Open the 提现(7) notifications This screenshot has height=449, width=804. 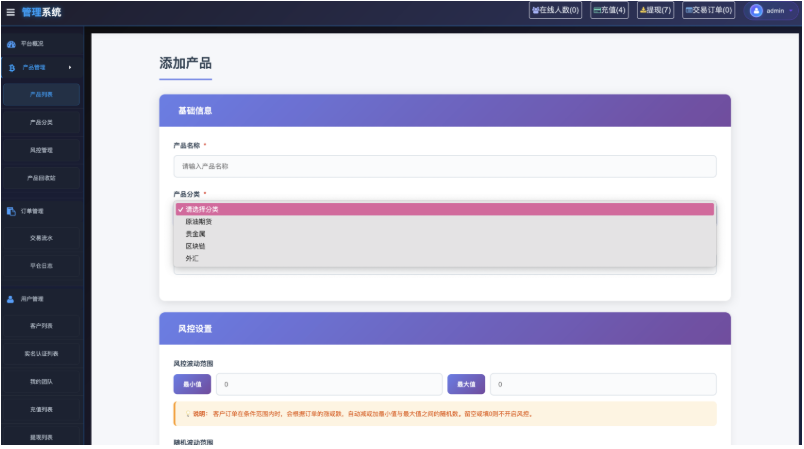coord(655,11)
